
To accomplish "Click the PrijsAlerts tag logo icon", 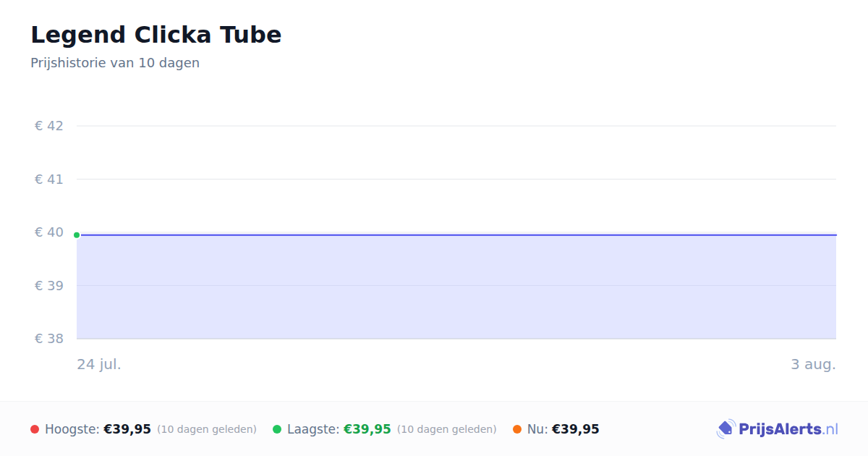I will 726,429.
